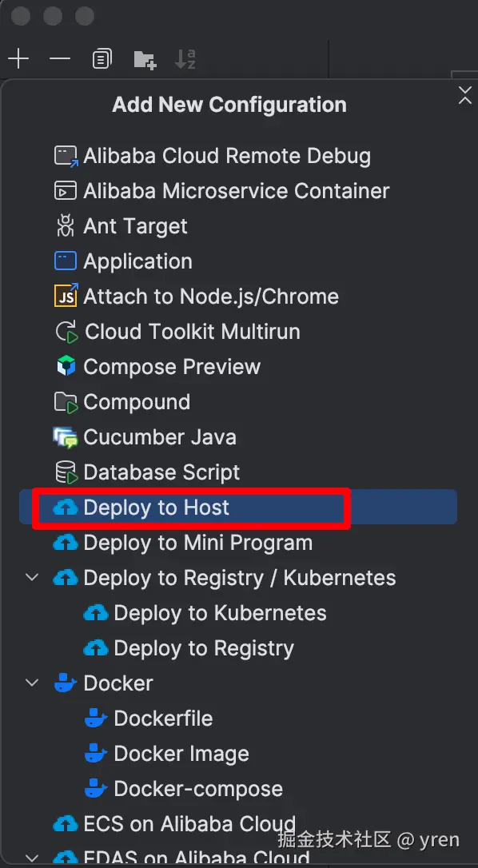Click the ECS on Alibaba Cloud icon

click(x=66, y=824)
